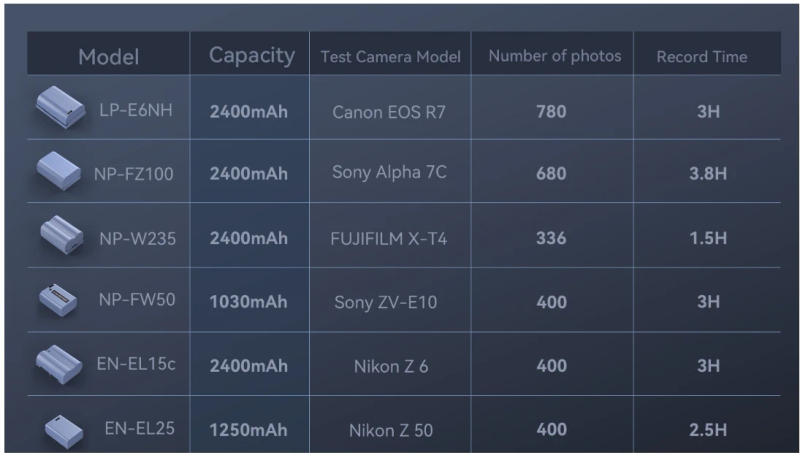Click the NP-FW50 battery image

pyautogui.click(x=58, y=299)
